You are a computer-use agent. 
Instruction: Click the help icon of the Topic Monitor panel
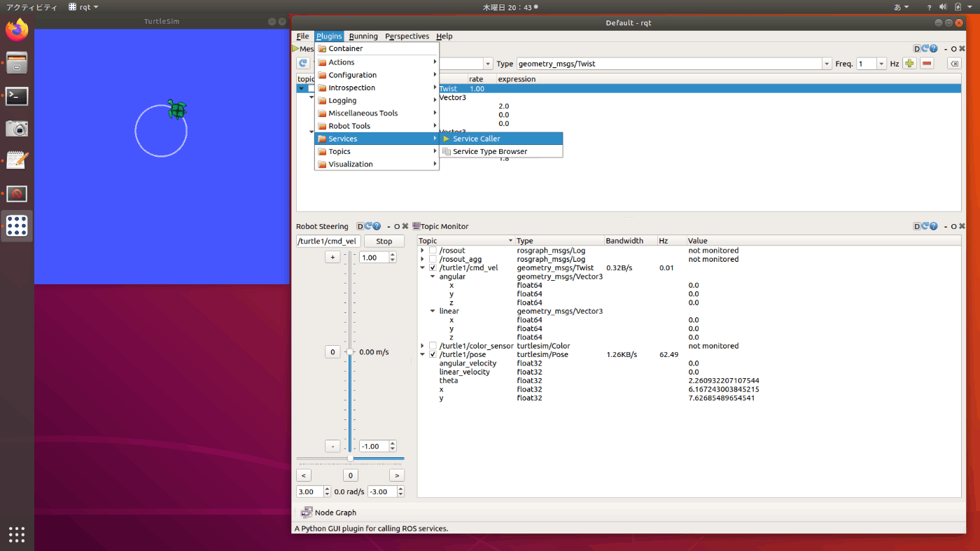(x=934, y=226)
